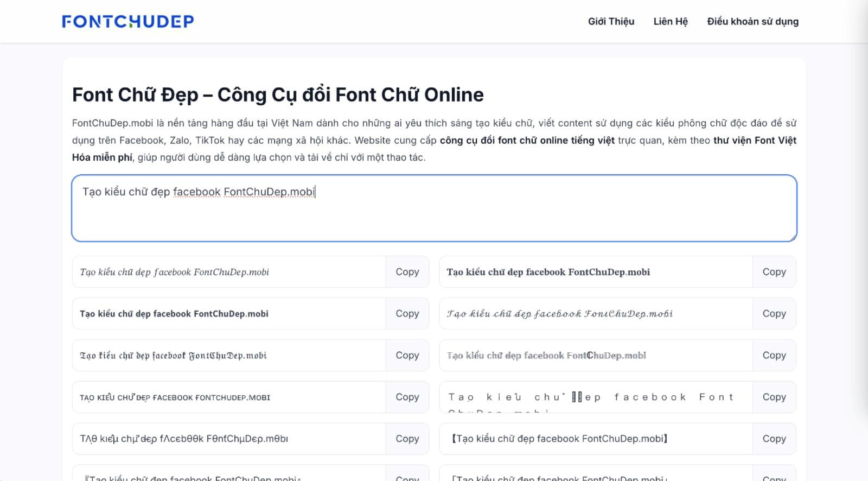
Task: Select the small caps styled text field
Action: pyautogui.click(x=229, y=397)
